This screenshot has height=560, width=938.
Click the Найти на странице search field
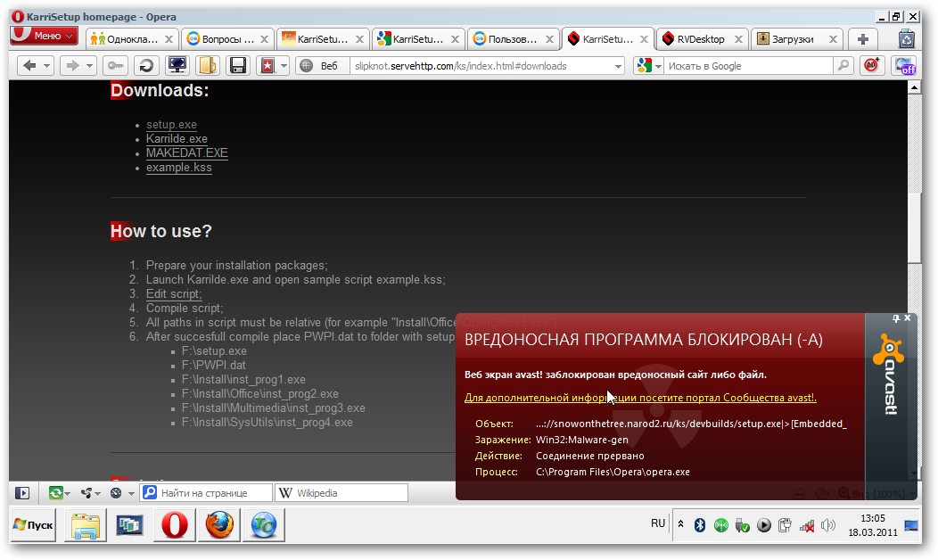[206, 493]
